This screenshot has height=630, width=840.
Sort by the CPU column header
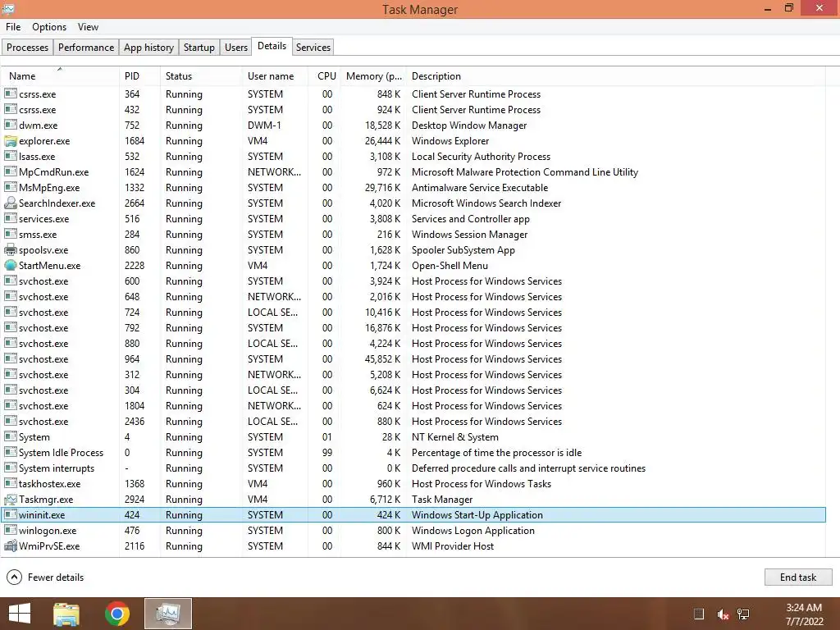325,76
